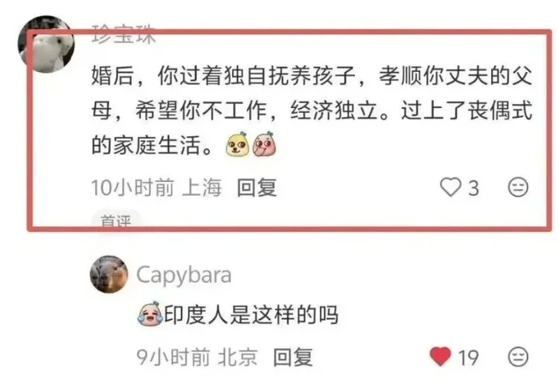Tap the 9小时前 北京 timestamp
The height and width of the screenshot is (392, 558).
(x=197, y=357)
